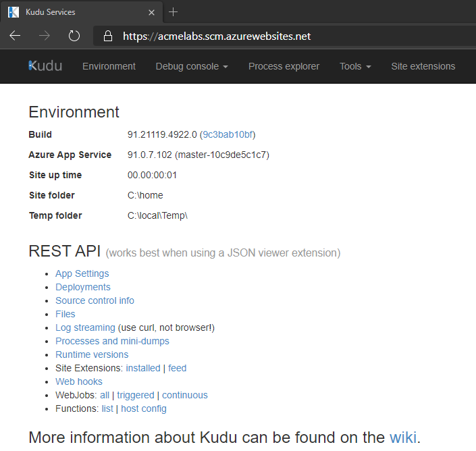Viewport: 476px width, 451px height.
Task: Open the Kudu wiki link
Action: click(403, 436)
